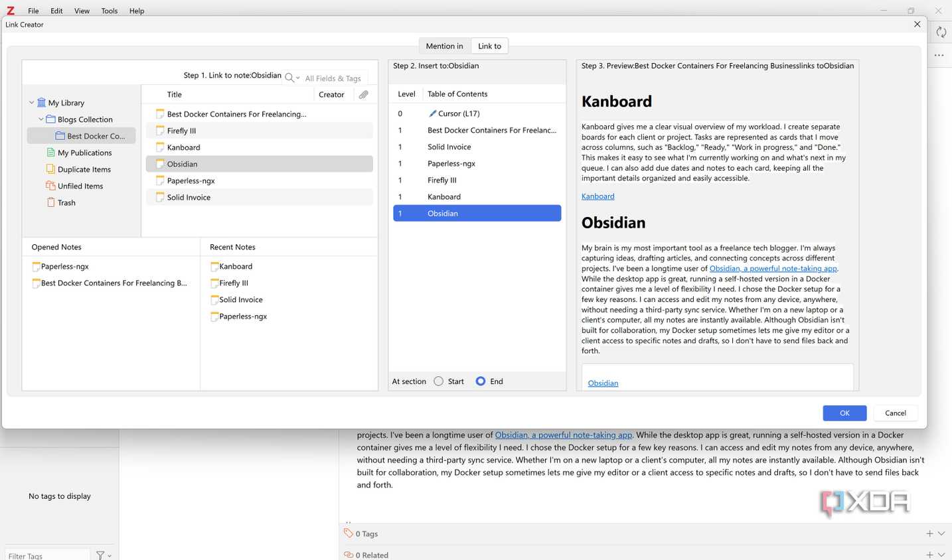The image size is (952, 560).
Task: Select the Best Docker Co... subcollection
Action: (x=82, y=136)
